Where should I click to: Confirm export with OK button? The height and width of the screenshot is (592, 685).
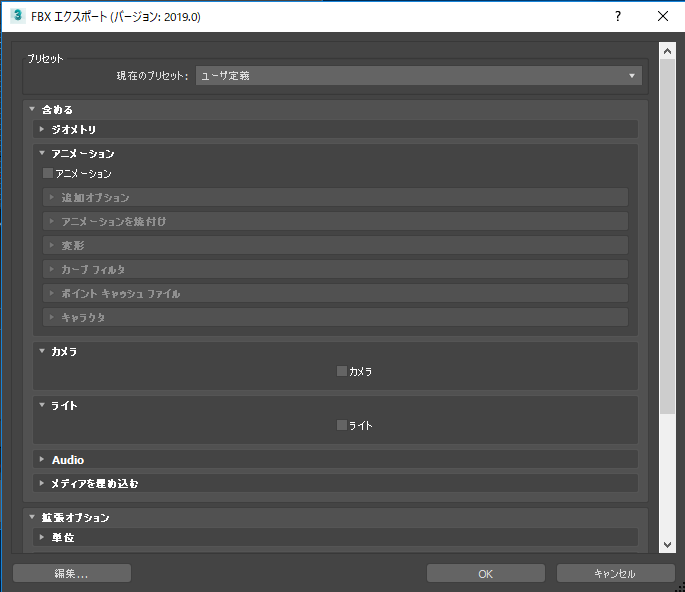coord(486,573)
